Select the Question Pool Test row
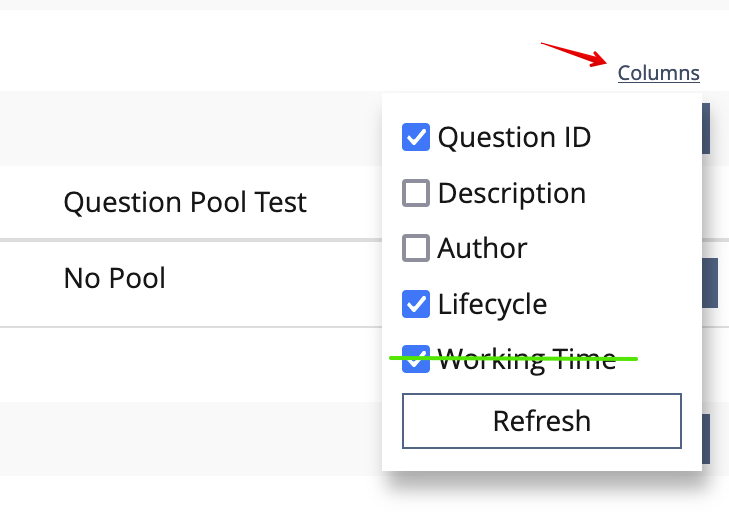This screenshot has height=522, width=729. 185,202
